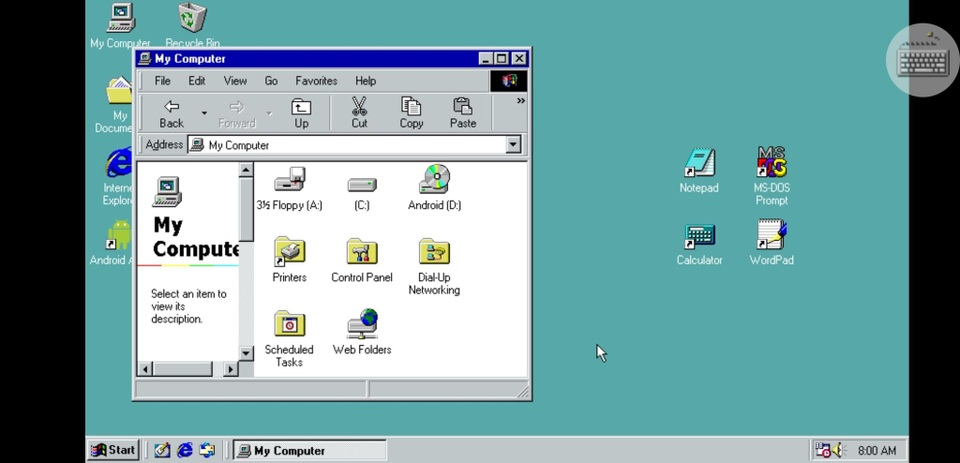Screen dimensions: 960x463
Task: Click the horizontal scroll left arrow
Action: [145, 369]
